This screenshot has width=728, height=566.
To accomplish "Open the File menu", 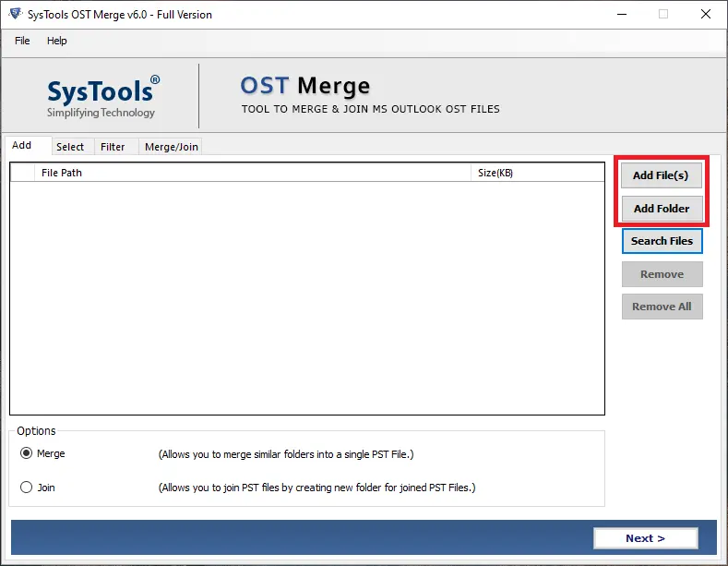I will 22,41.
